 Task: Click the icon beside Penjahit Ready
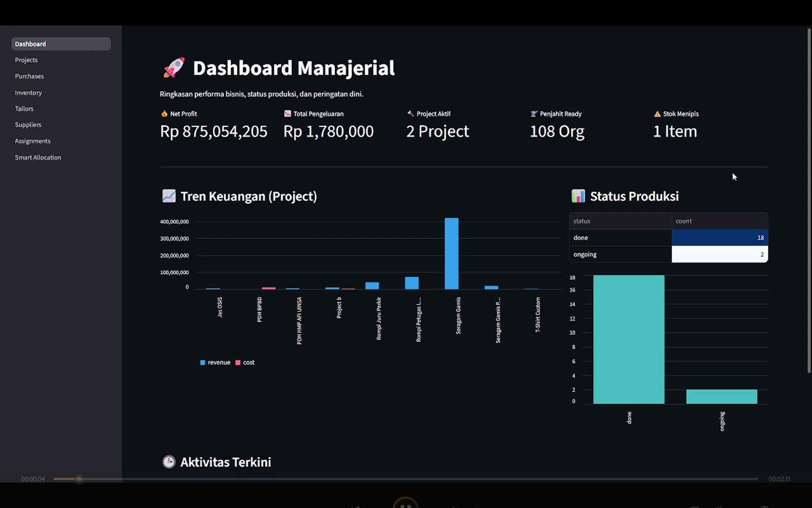pyautogui.click(x=534, y=114)
